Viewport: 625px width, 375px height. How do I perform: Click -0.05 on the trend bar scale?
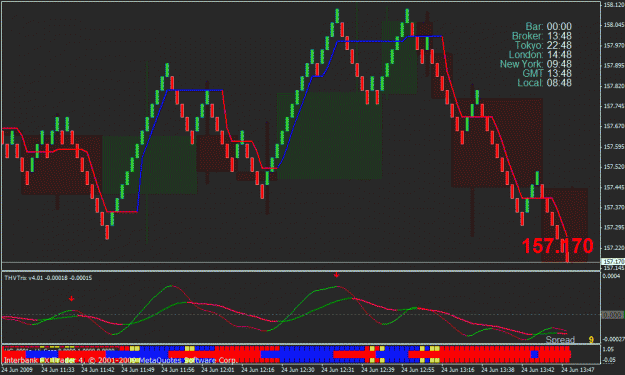tap(608, 360)
